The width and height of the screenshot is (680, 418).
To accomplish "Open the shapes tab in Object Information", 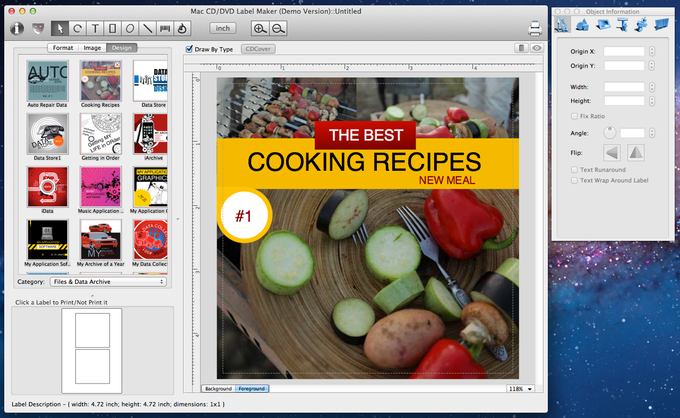I will (582, 25).
